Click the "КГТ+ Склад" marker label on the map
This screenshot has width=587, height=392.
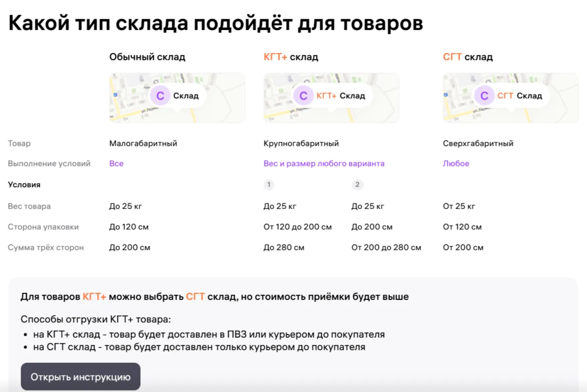(x=341, y=95)
